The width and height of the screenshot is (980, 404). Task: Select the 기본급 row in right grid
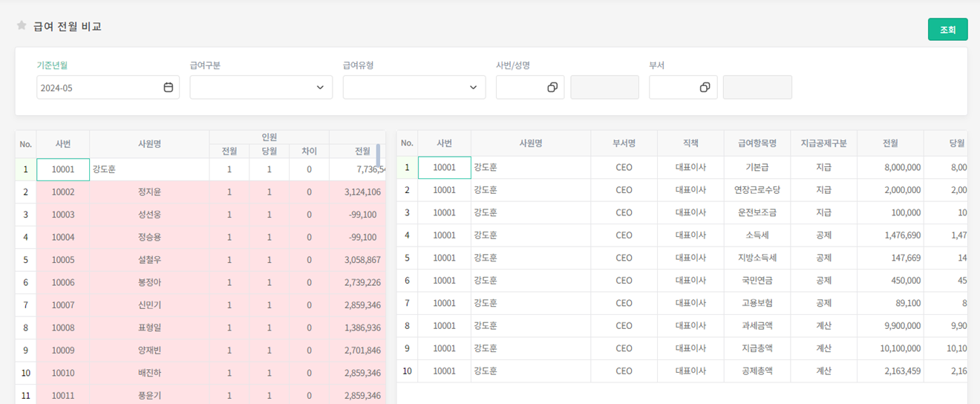(757, 168)
